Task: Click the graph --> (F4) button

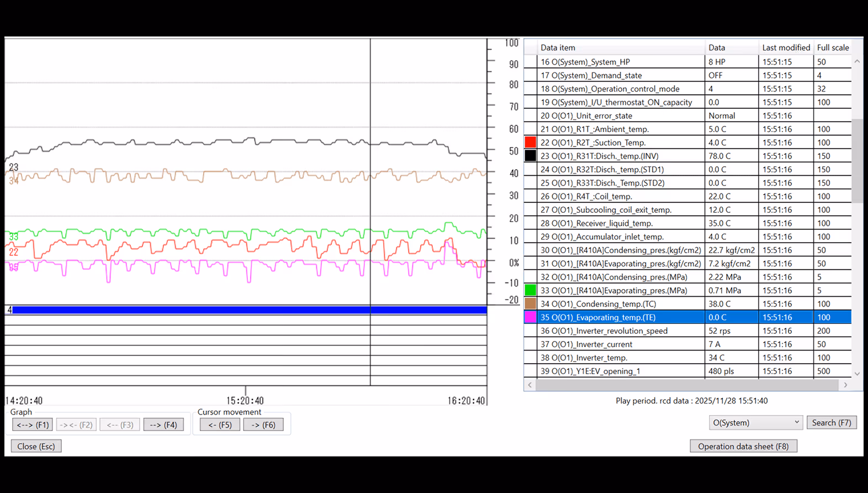Action: point(163,425)
